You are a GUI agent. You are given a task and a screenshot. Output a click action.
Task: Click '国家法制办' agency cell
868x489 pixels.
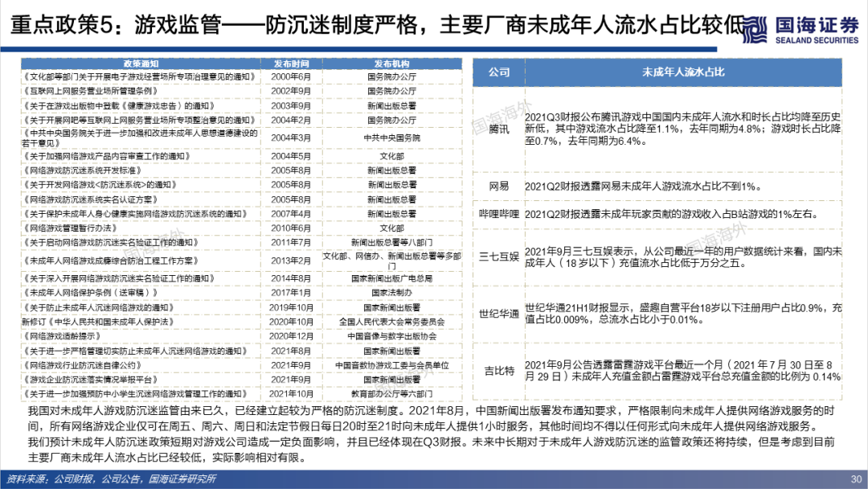392,293
